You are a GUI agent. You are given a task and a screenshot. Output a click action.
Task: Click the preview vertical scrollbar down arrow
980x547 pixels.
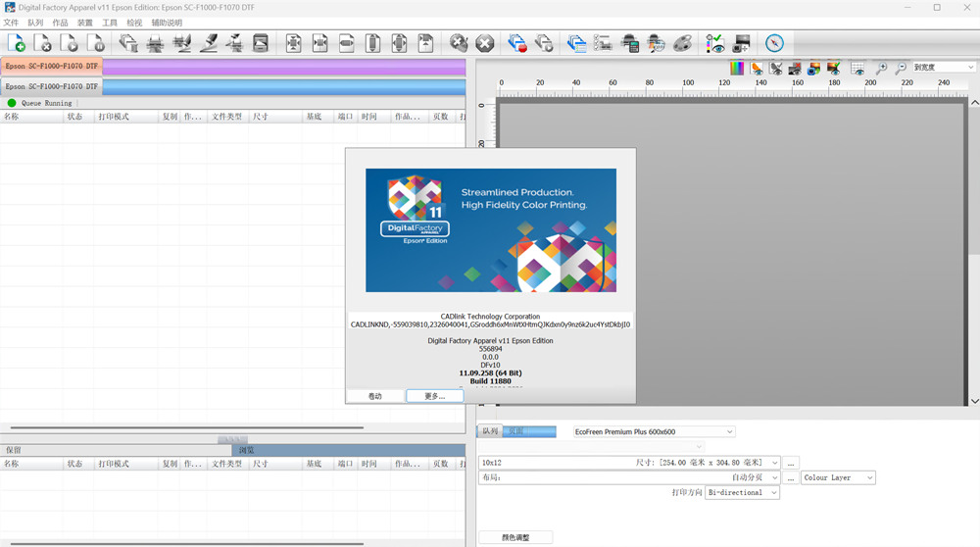[x=974, y=401]
